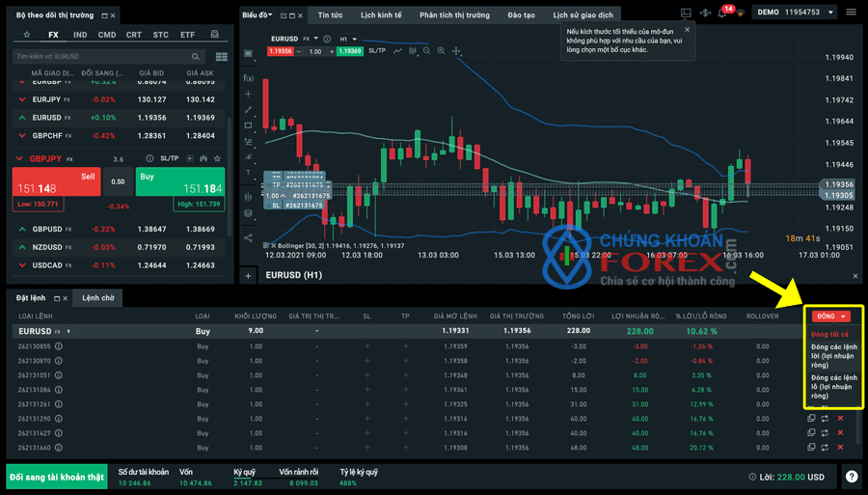Collapse EURUSD group arrow in orders table
Image resolution: width=868 pixels, height=495 pixels.
68,331
